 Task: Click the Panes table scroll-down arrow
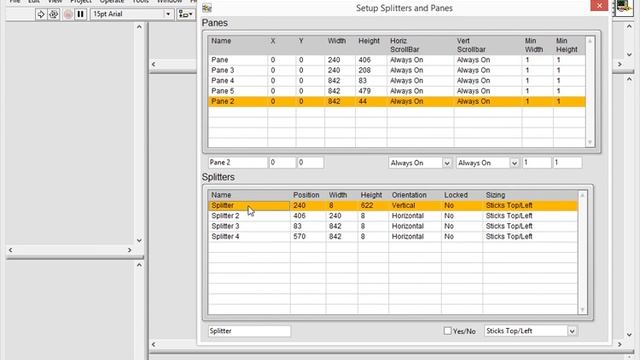[589, 142]
